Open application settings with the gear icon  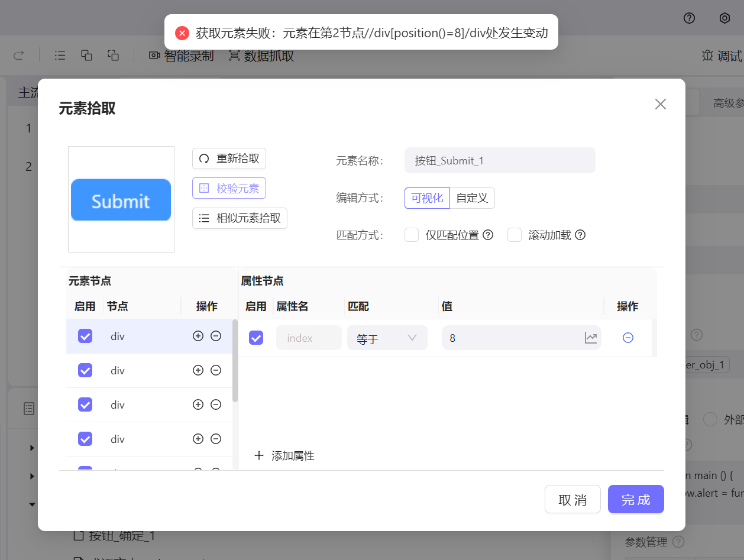724,18
